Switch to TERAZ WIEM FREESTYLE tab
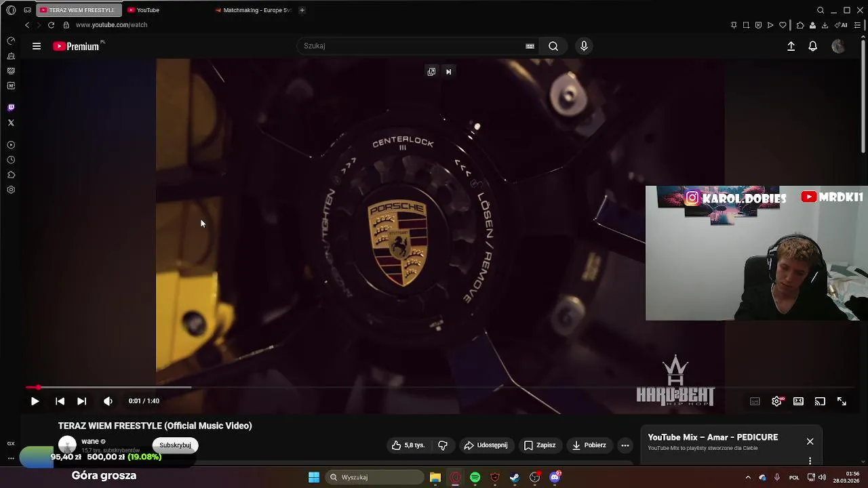Image resolution: width=868 pixels, height=488 pixels. 77,10
